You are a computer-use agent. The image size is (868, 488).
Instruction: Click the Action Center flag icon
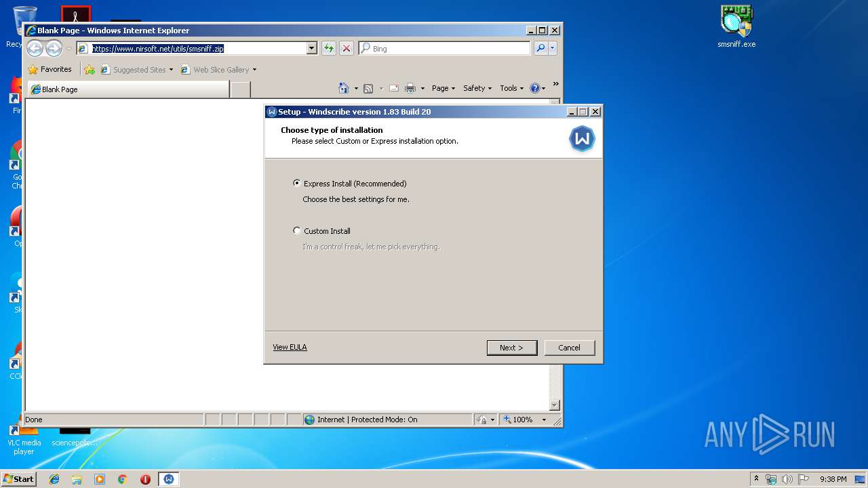coord(804,479)
